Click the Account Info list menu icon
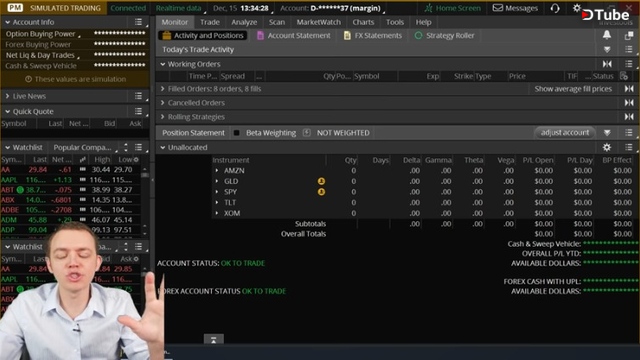The width and height of the screenshot is (640, 360). coord(138,22)
